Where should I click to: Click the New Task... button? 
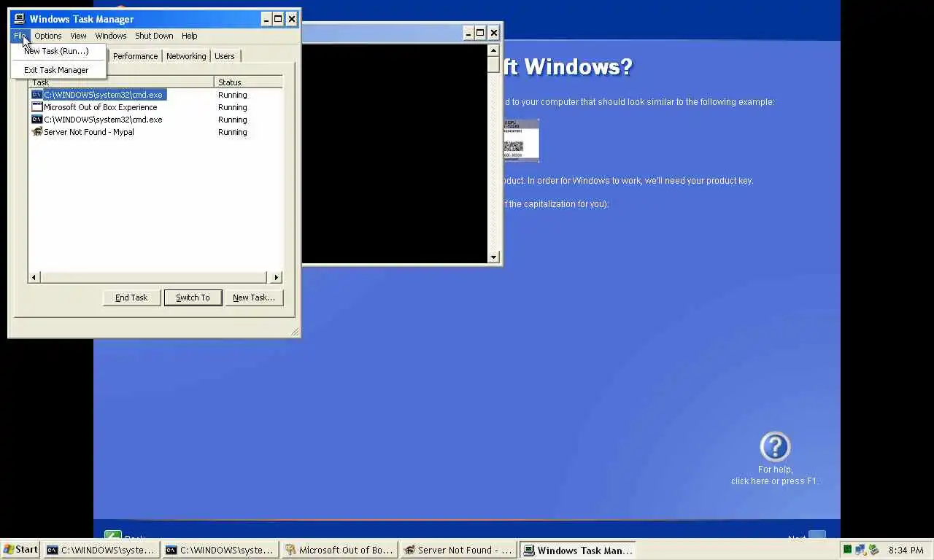coord(254,297)
